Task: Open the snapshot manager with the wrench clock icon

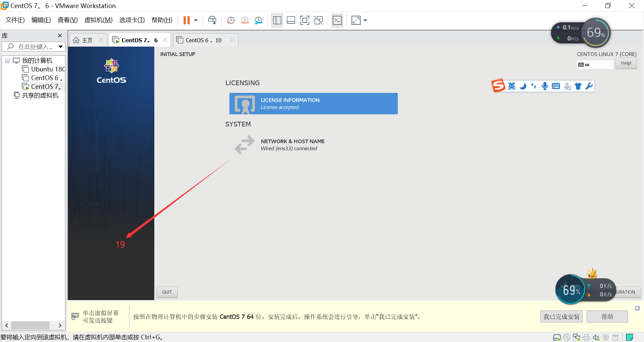Action: (x=258, y=20)
